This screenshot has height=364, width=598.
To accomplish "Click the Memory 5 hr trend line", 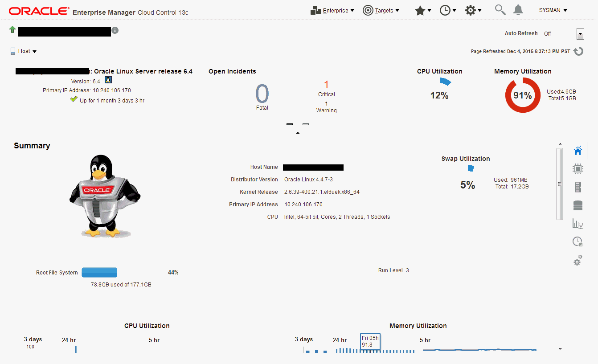I will click(479, 350).
